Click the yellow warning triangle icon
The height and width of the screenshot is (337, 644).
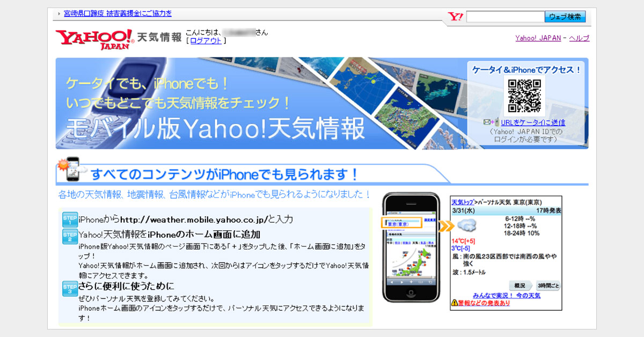(454, 303)
